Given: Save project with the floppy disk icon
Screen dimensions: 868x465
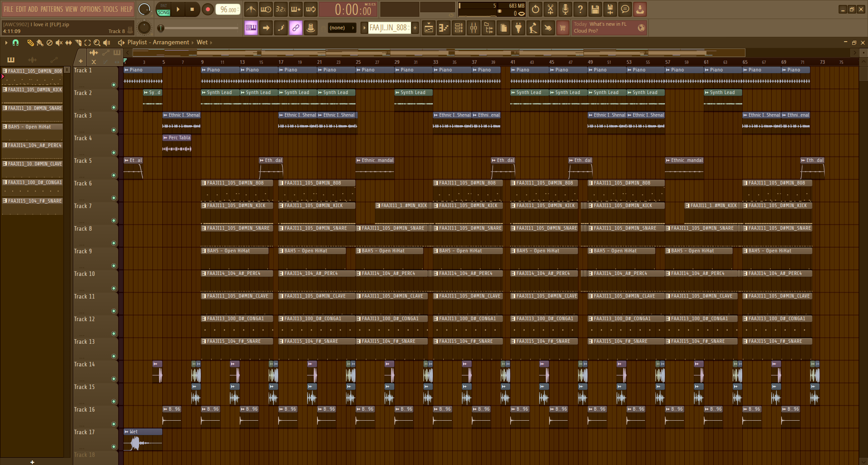Looking at the screenshot, I should (595, 9).
